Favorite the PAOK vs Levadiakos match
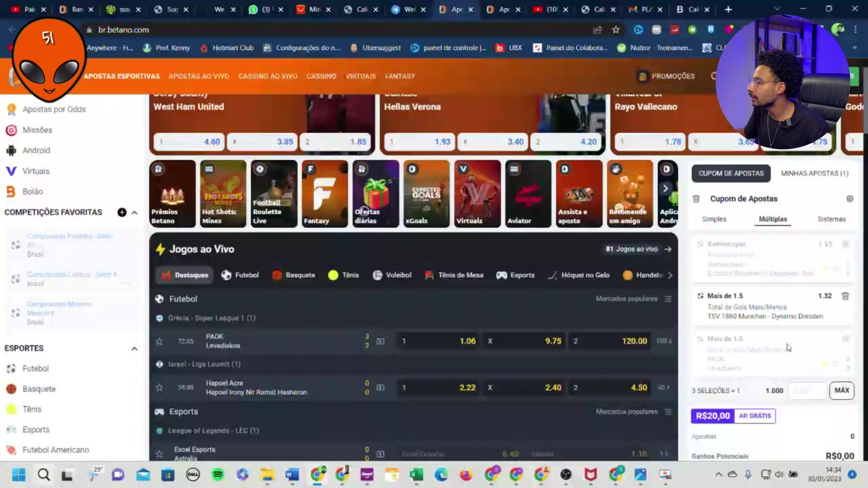Image resolution: width=868 pixels, height=488 pixels. pyautogui.click(x=159, y=342)
